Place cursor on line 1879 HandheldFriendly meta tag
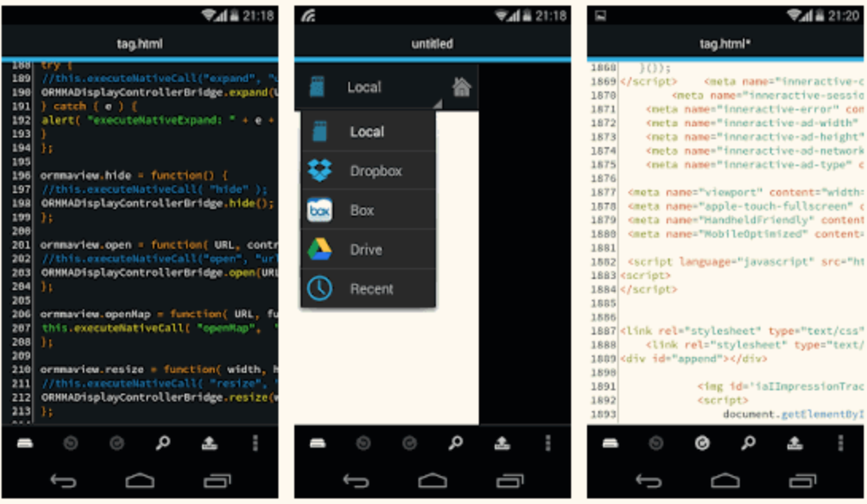Screen dimensions: 867x504 [745, 220]
